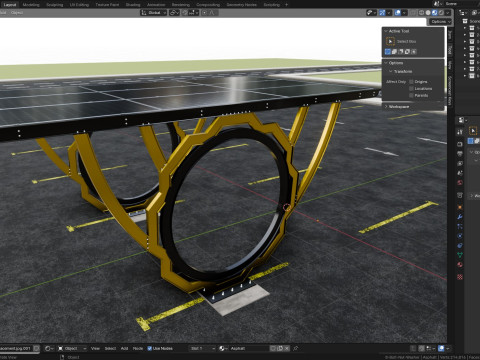Viewport: 480px width, 360px height.
Task: Switch to the Modeling workspace tab
Action: [31, 5]
